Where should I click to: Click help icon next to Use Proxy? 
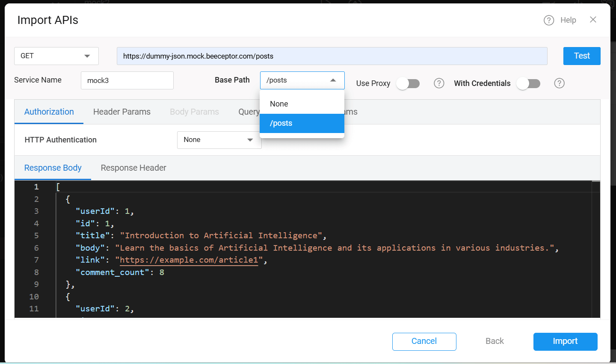(439, 83)
